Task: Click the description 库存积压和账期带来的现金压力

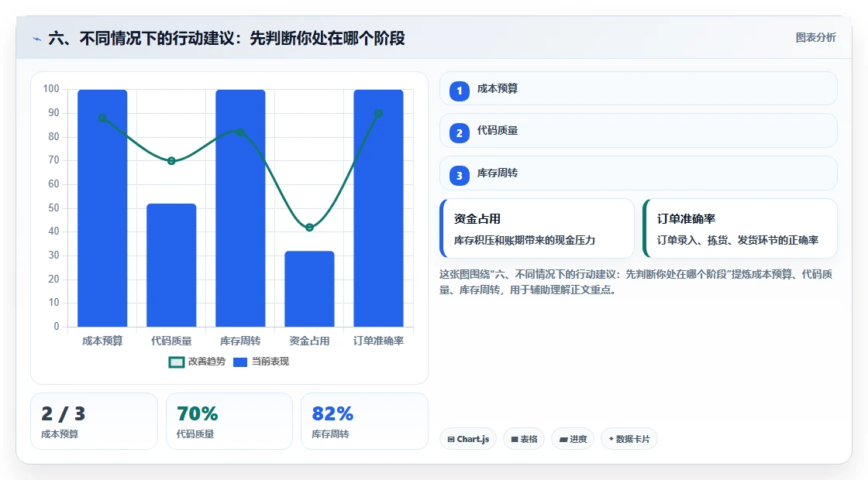Action: click(524, 241)
